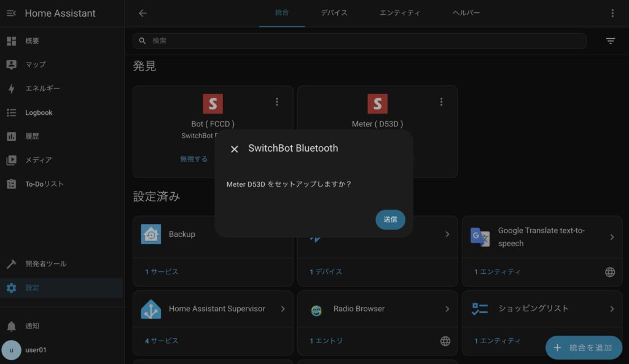Switch to the デバイス tab
The height and width of the screenshot is (364, 629).
tap(334, 13)
